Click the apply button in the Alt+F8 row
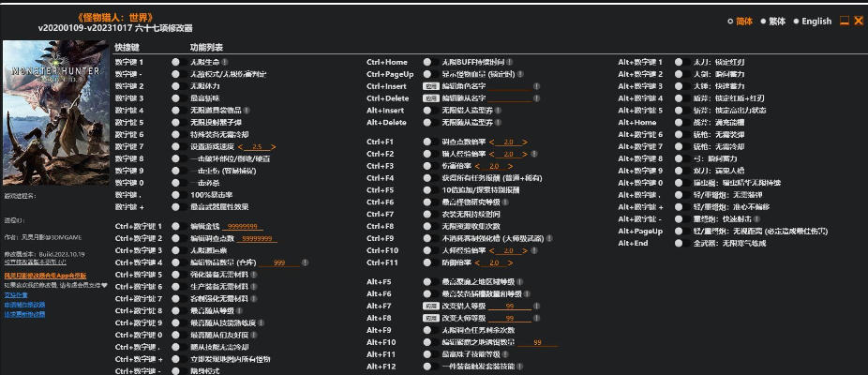 430,318
